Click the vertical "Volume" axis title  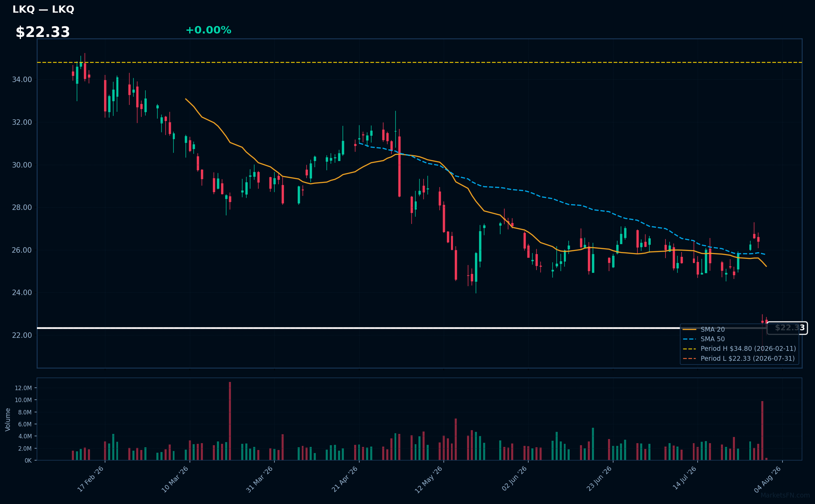click(8, 420)
